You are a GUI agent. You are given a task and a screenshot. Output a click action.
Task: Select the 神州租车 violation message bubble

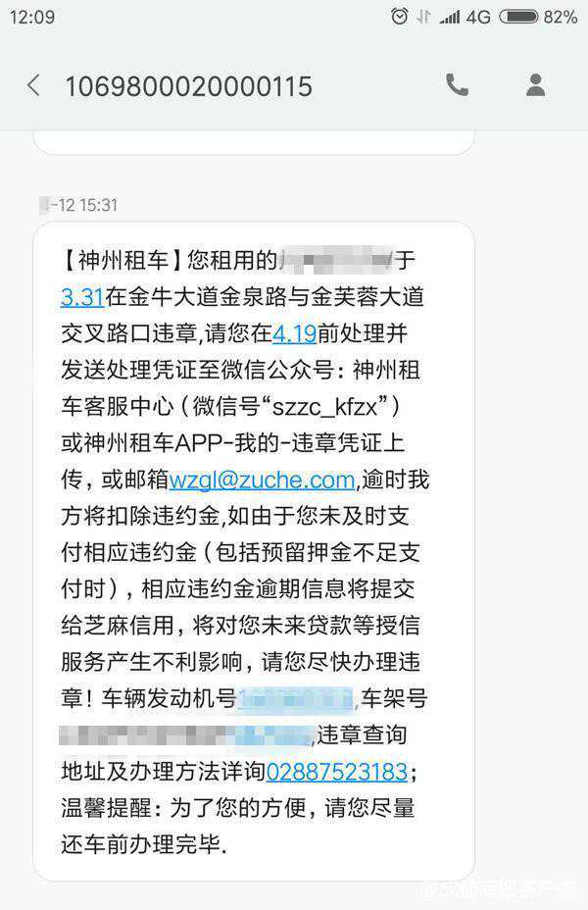pos(254,552)
